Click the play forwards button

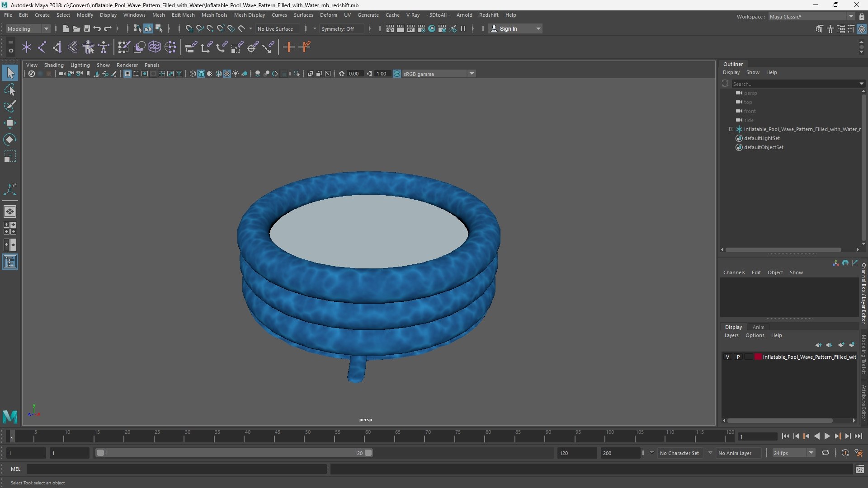click(x=827, y=436)
